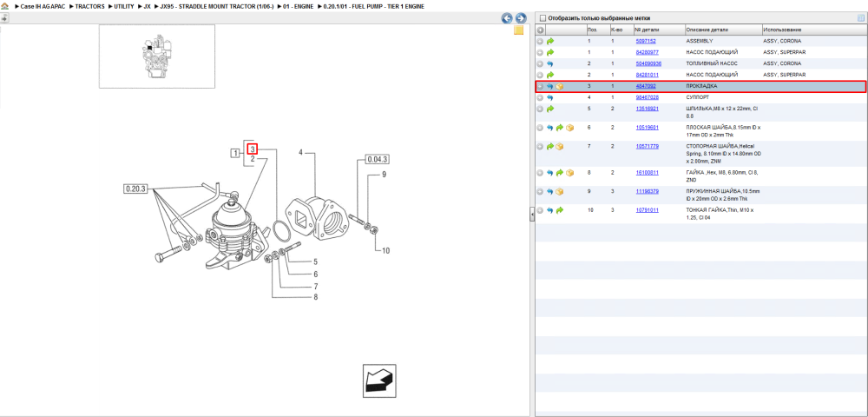Toggle the selection circle for part 10519601
The image size is (868, 417).
(540, 128)
